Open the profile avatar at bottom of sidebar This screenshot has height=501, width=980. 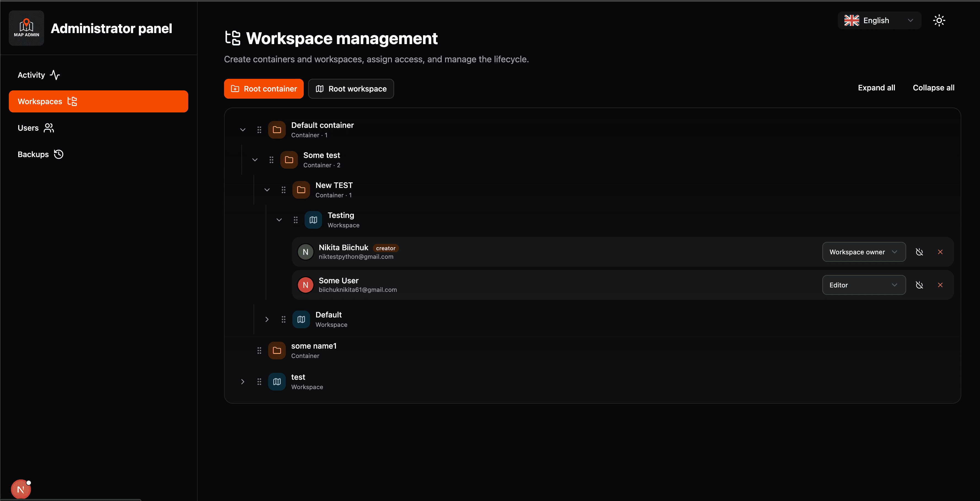coord(21,490)
